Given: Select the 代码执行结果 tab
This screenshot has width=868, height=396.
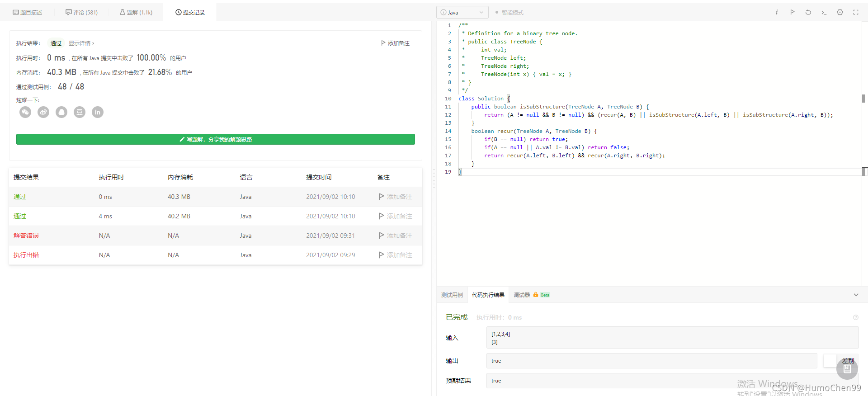Looking at the screenshot, I should [x=488, y=295].
